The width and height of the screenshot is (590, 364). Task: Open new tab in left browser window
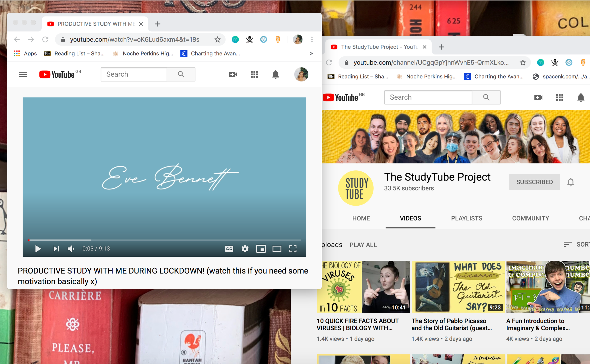tap(158, 24)
